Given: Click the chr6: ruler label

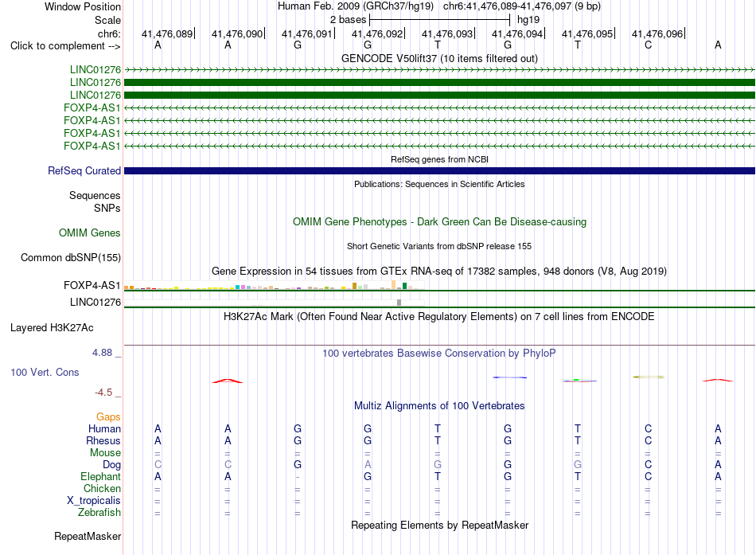Looking at the screenshot, I should pyautogui.click(x=109, y=33).
